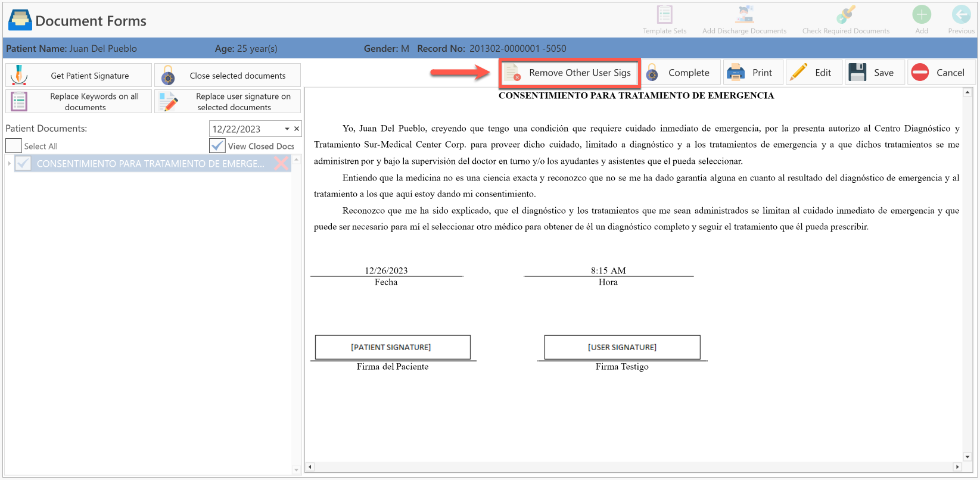This screenshot has width=980, height=480.
Task: Click the green Add plus icon
Action: pos(922,14)
